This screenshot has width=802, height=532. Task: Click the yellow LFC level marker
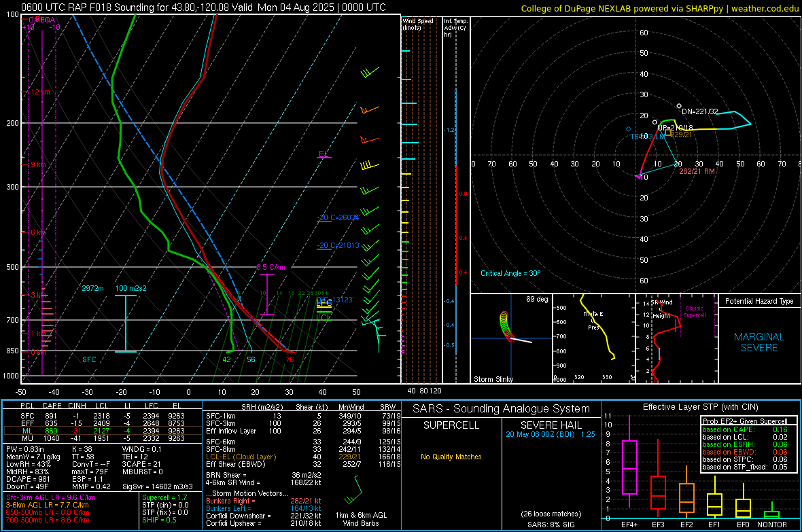(x=324, y=303)
